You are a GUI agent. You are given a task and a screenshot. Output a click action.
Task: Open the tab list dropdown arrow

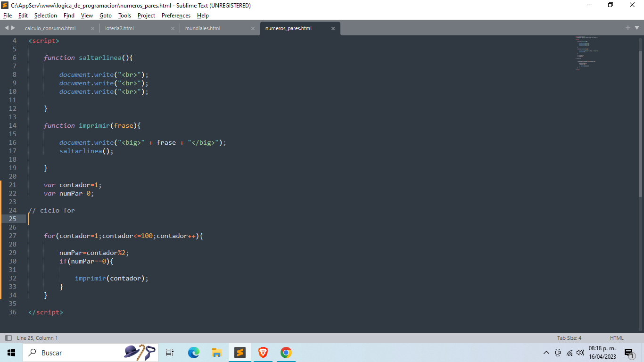tap(636, 28)
